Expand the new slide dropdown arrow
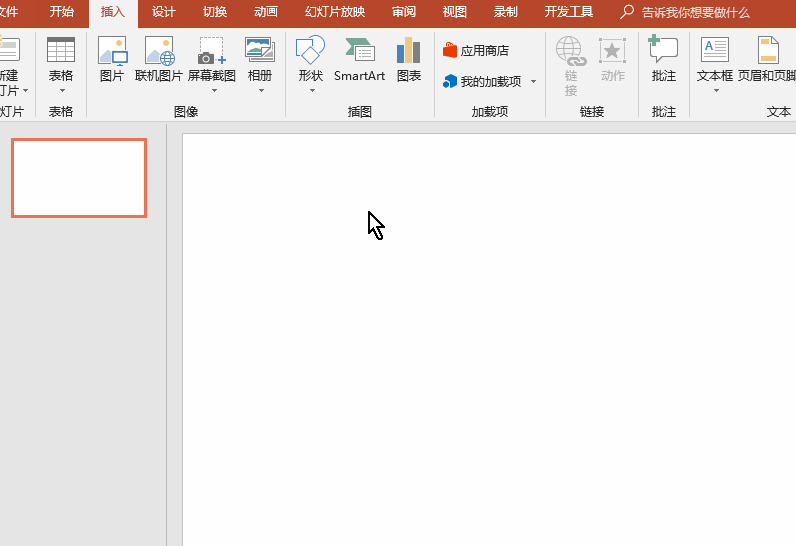Viewport: 796px width, 546px height. click(x=25, y=90)
